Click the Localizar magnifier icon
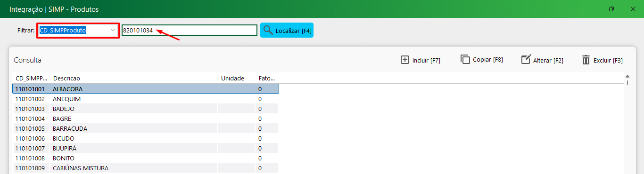644x174 pixels. [x=268, y=30]
